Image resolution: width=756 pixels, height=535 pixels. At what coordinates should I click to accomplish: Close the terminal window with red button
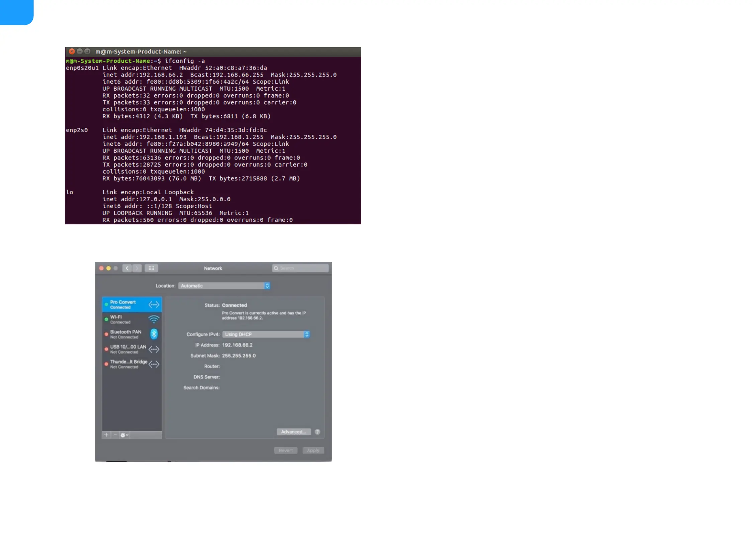click(72, 51)
